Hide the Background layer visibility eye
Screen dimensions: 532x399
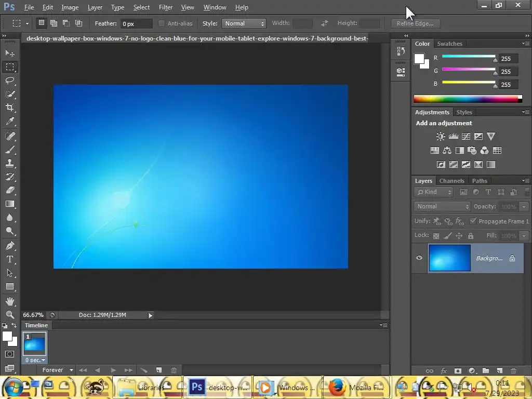click(x=419, y=258)
